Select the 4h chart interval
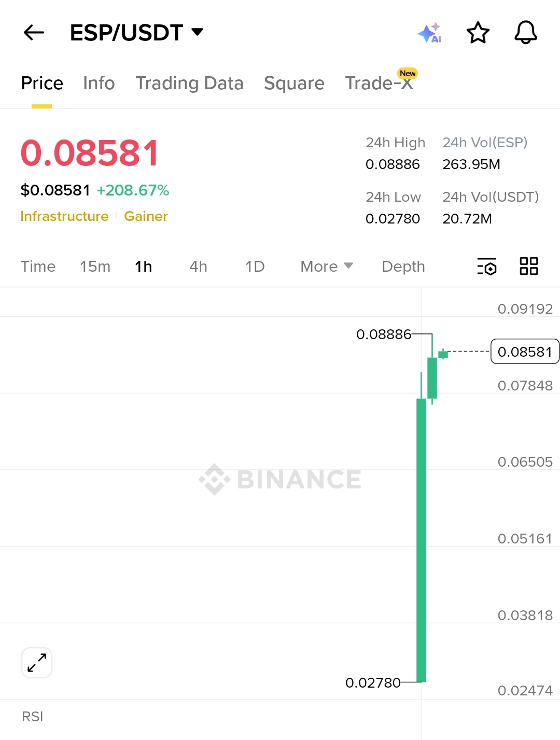 click(x=198, y=267)
